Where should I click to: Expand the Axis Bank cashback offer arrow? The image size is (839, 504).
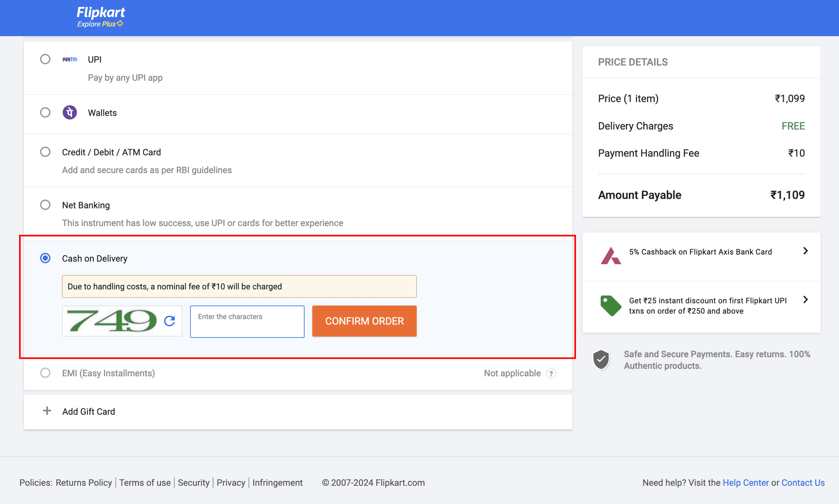[x=805, y=251]
